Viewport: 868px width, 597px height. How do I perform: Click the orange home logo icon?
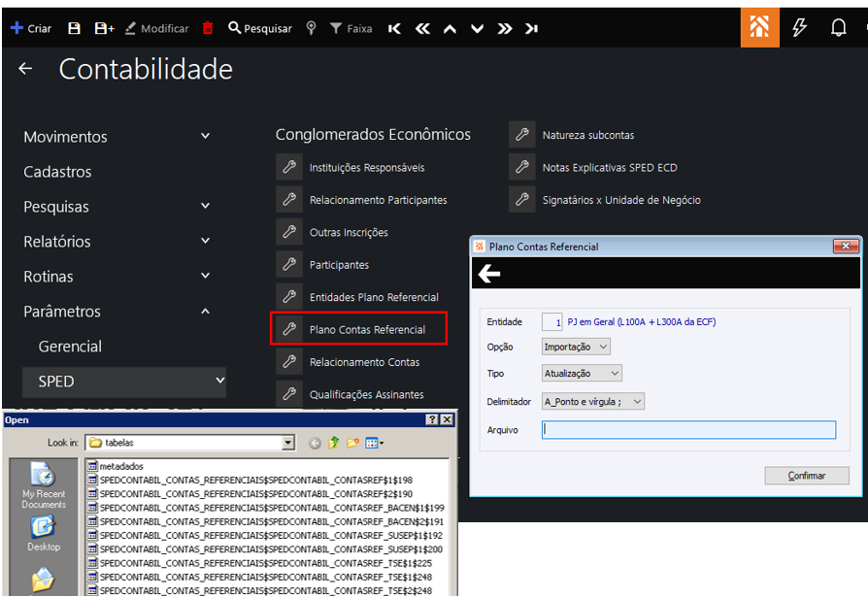[x=759, y=27]
